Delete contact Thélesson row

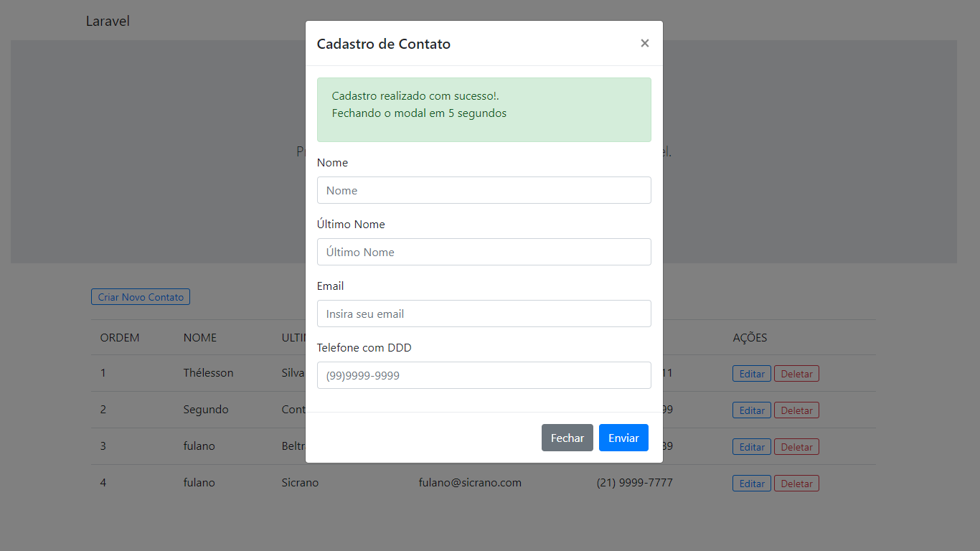click(x=796, y=374)
